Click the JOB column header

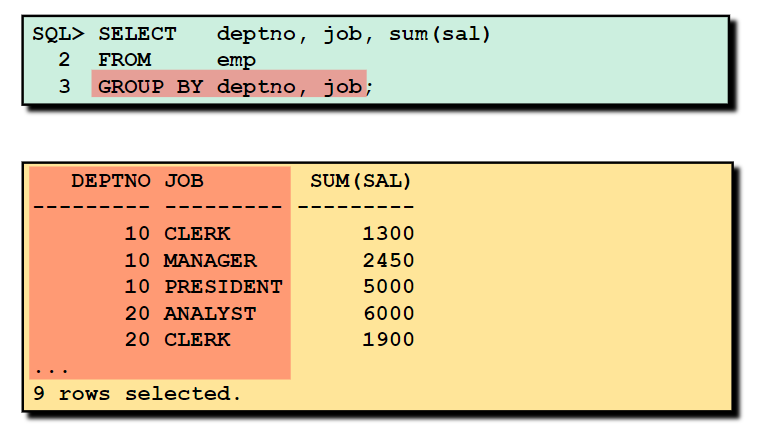pos(184,181)
